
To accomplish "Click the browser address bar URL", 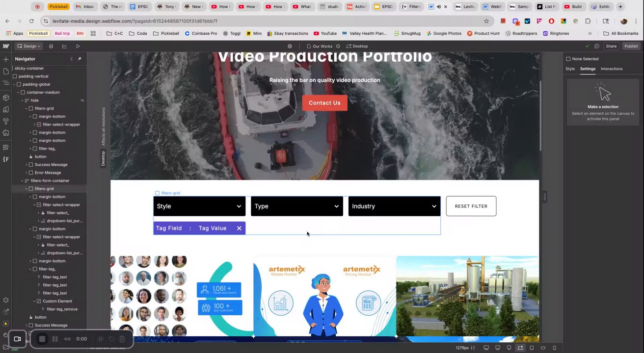I will [135, 21].
